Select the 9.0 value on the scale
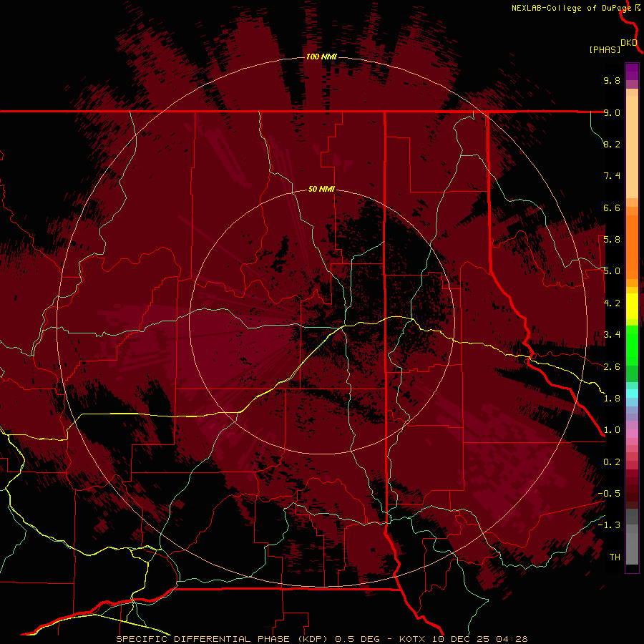 click(x=612, y=112)
